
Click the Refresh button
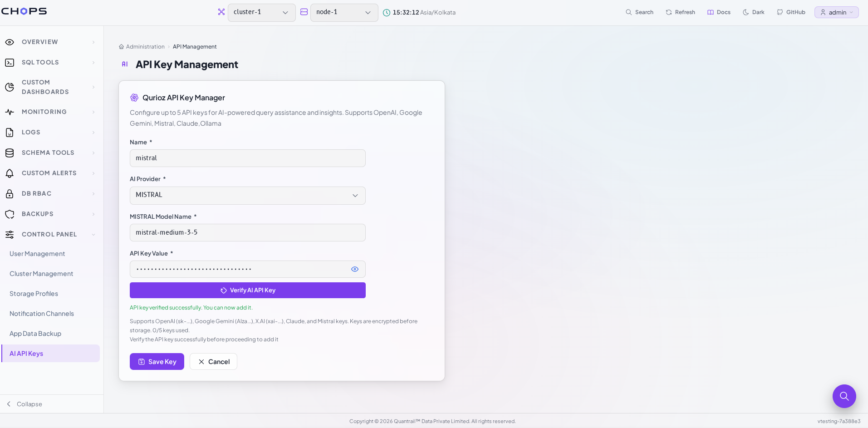[680, 12]
